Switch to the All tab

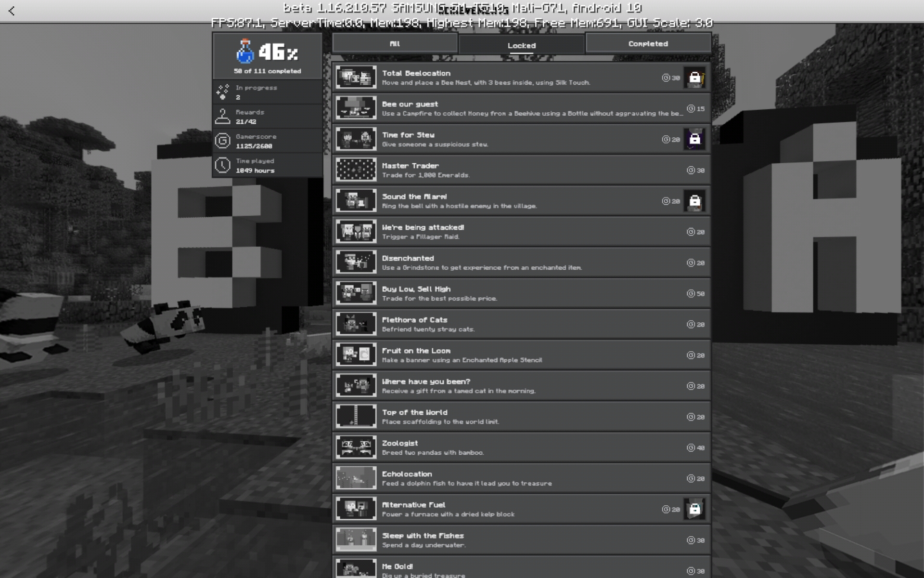[395, 44]
